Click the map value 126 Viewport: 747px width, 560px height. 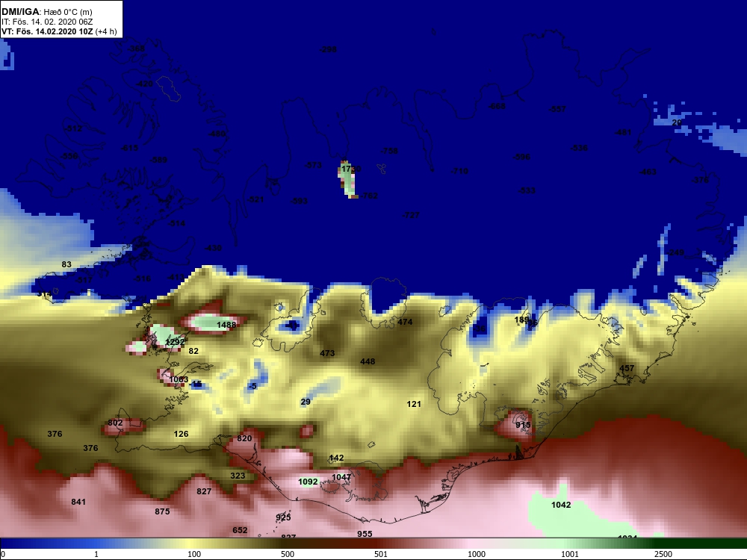point(181,434)
